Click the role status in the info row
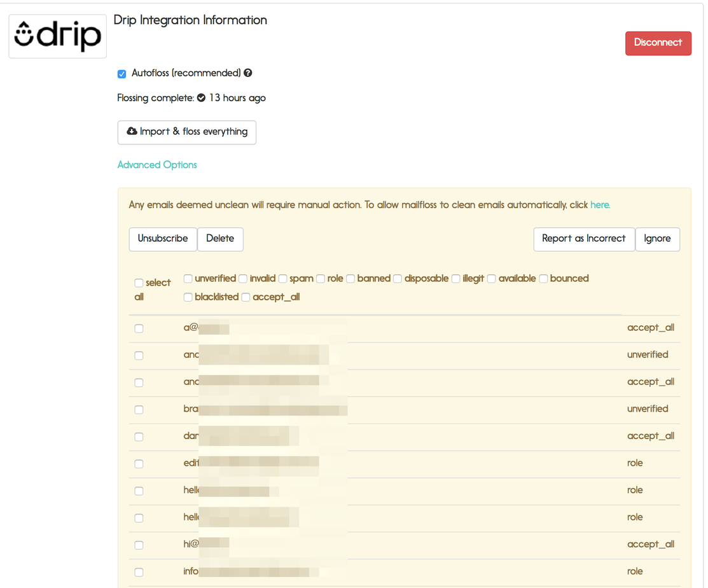The image size is (708, 588). (x=635, y=571)
